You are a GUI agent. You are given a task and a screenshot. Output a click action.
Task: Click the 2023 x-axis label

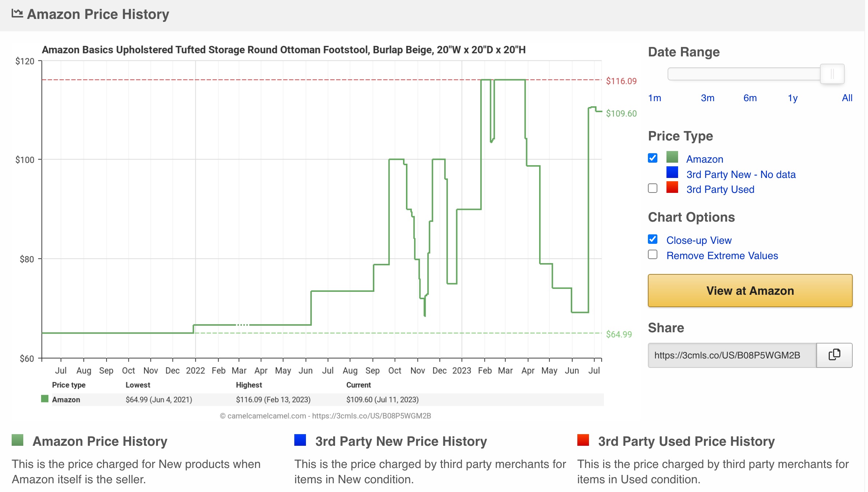(x=461, y=370)
